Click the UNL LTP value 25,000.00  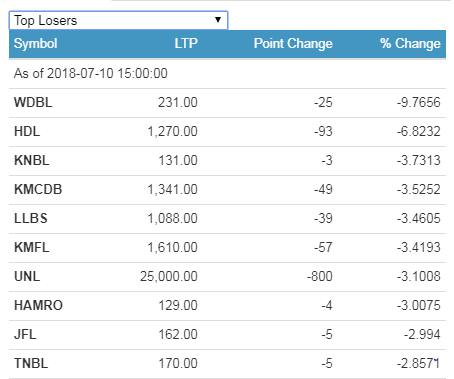[x=169, y=276]
